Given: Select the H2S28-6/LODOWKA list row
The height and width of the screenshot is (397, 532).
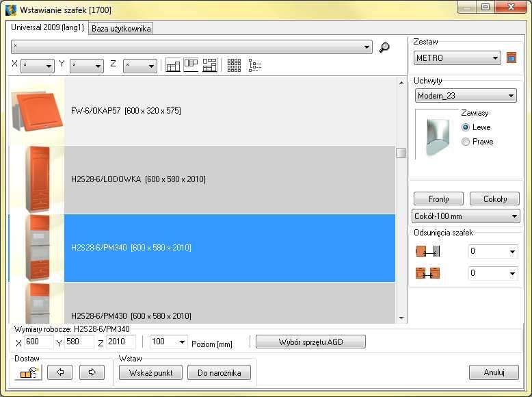Looking at the screenshot, I should [202, 179].
